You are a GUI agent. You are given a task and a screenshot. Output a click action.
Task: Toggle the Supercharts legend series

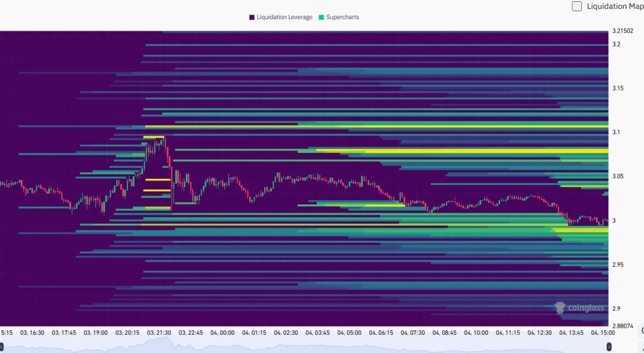pos(339,17)
